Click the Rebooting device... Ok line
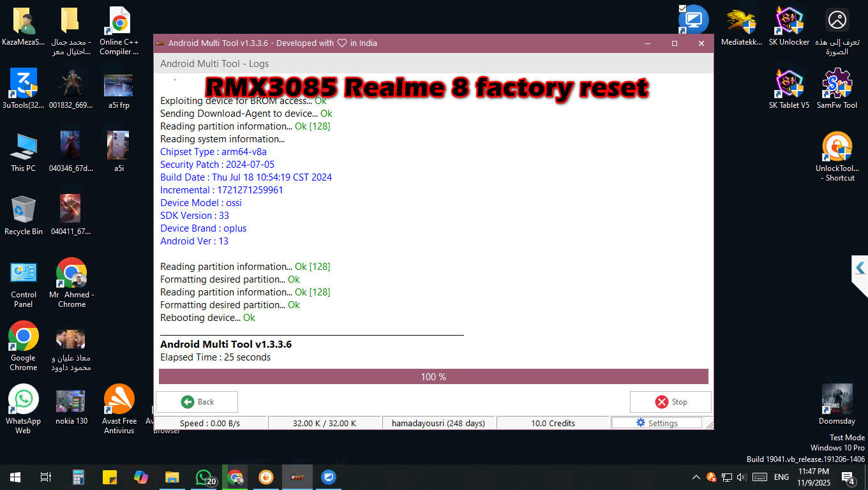 [x=207, y=318]
